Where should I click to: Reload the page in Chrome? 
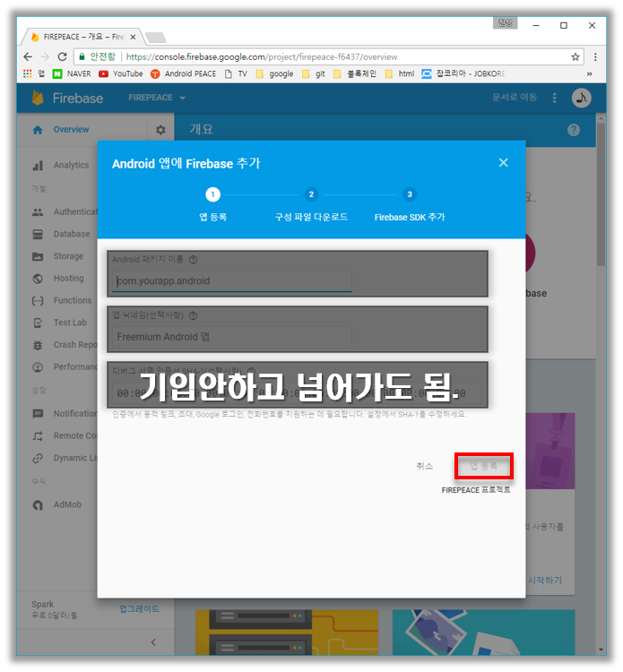(62, 57)
